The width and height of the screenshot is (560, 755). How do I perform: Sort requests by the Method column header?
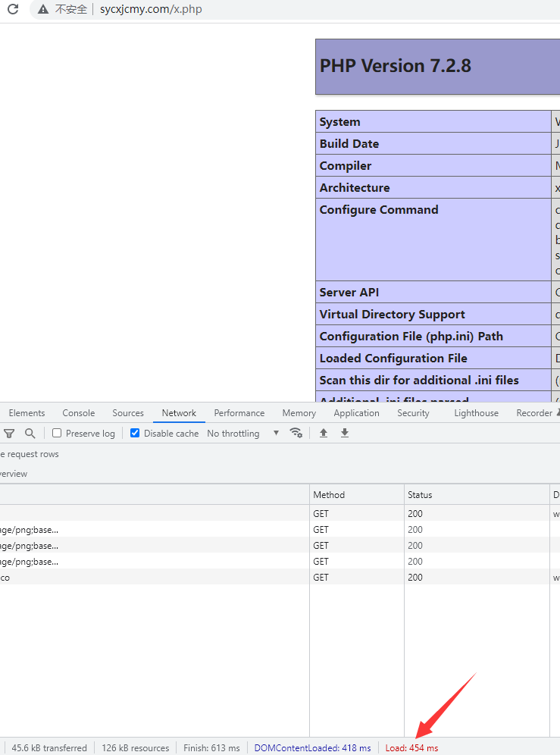[329, 495]
